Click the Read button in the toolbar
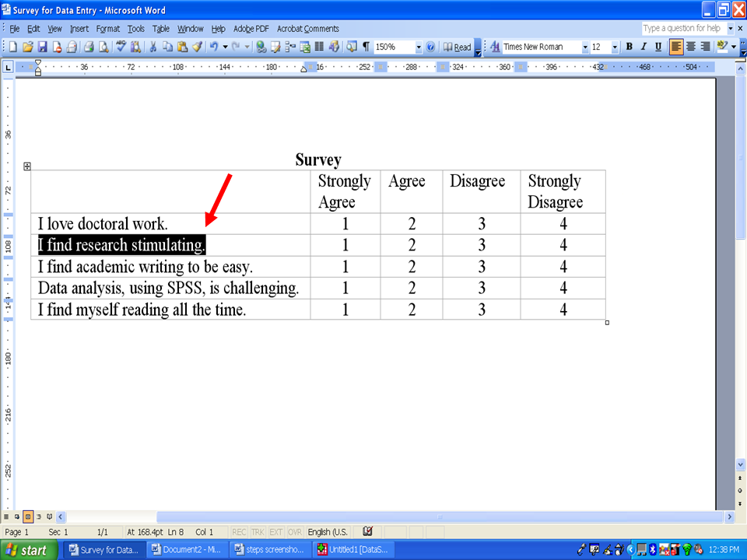747x560 pixels. coord(458,47)
